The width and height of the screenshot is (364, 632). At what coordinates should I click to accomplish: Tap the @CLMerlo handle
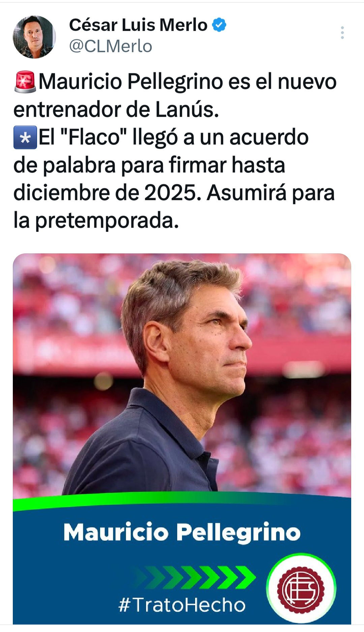[111, 46]
